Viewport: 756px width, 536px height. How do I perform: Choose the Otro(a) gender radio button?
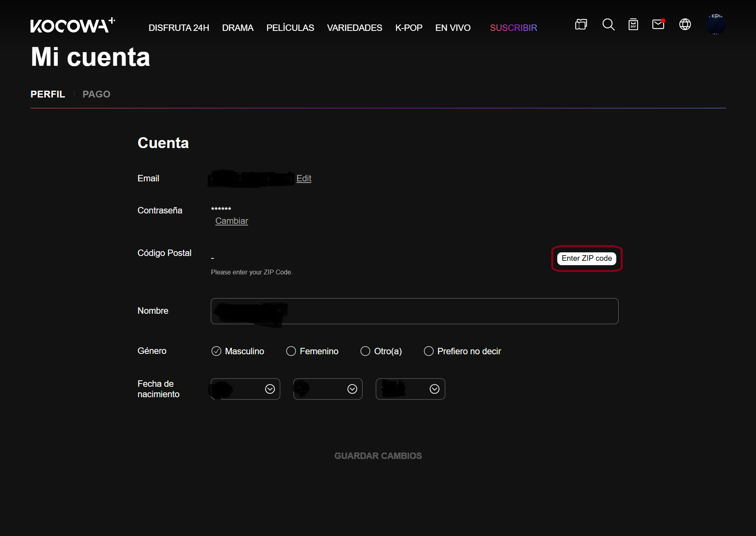[365, 351]
